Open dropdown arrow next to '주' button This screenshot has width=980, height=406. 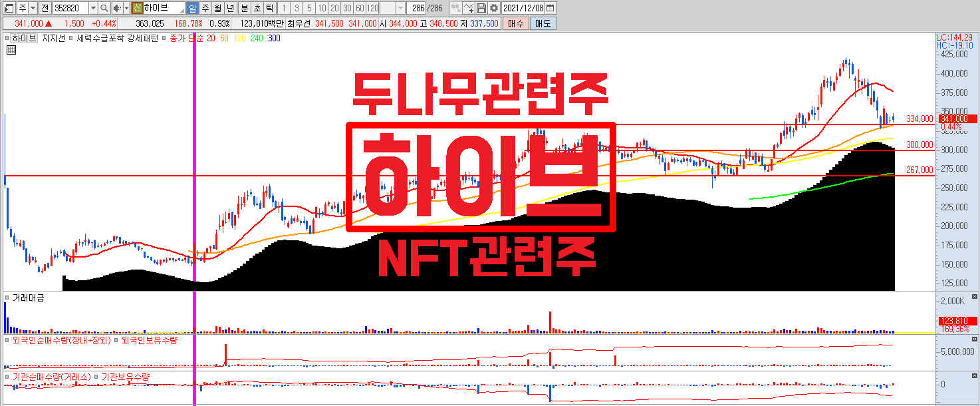[x=33, y=8]
